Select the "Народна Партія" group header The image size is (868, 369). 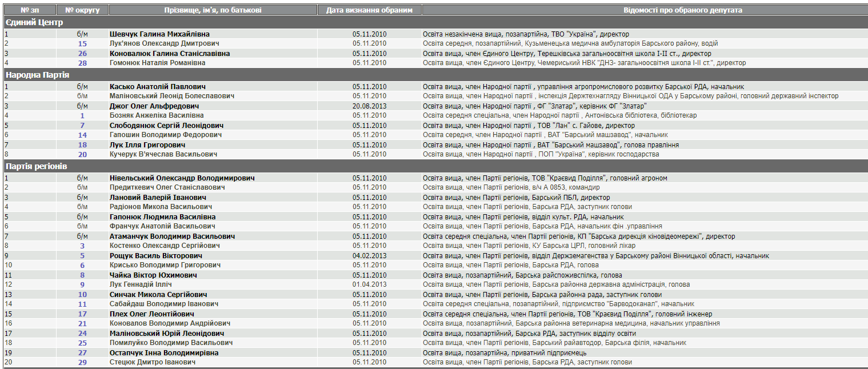point(37,75)
